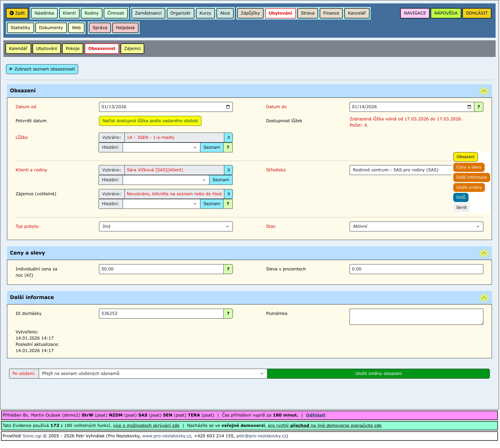Screen dimensions: 500x448
Task: Click help icon beside Individuální cena field
Action: point(228,269)
